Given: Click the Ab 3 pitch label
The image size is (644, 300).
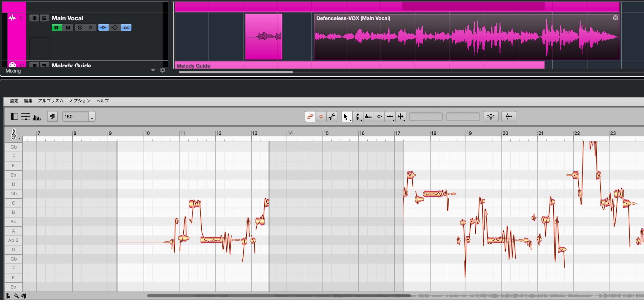Looking at the screenshot, I should 13,240.
